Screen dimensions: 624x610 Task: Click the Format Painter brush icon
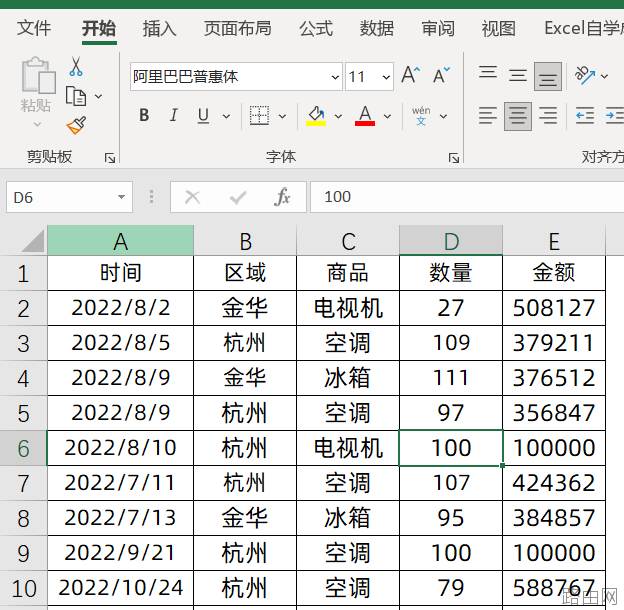pyautogui.click(x=76, y=125)
